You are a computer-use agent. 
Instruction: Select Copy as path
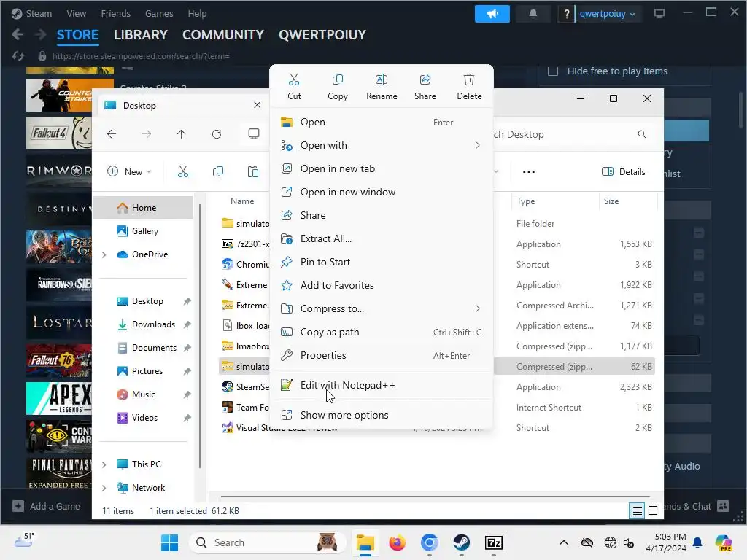[381, 332]
